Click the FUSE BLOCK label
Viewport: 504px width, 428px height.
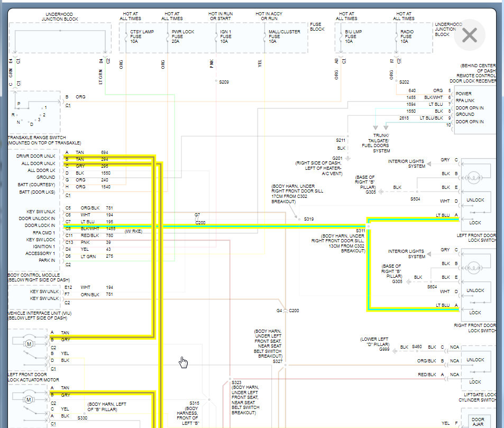(317, 26)
